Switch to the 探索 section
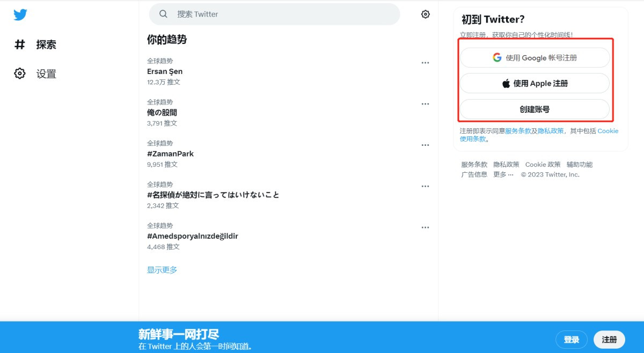 pyautogui.click(x=45, y=45)
